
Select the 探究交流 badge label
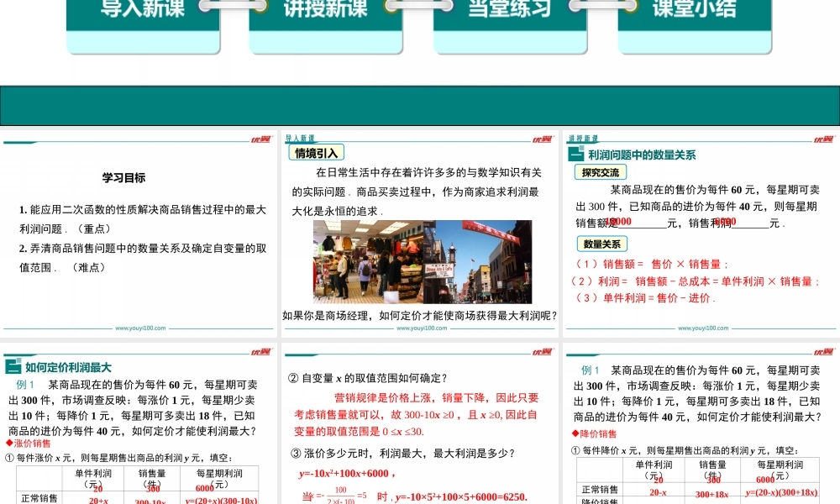(x=601, y=172)
